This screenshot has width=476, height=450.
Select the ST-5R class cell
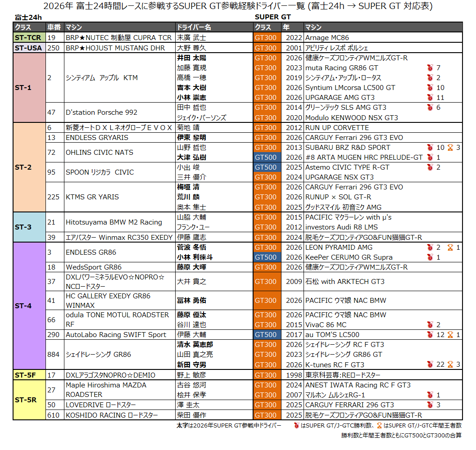click(29, 400)
